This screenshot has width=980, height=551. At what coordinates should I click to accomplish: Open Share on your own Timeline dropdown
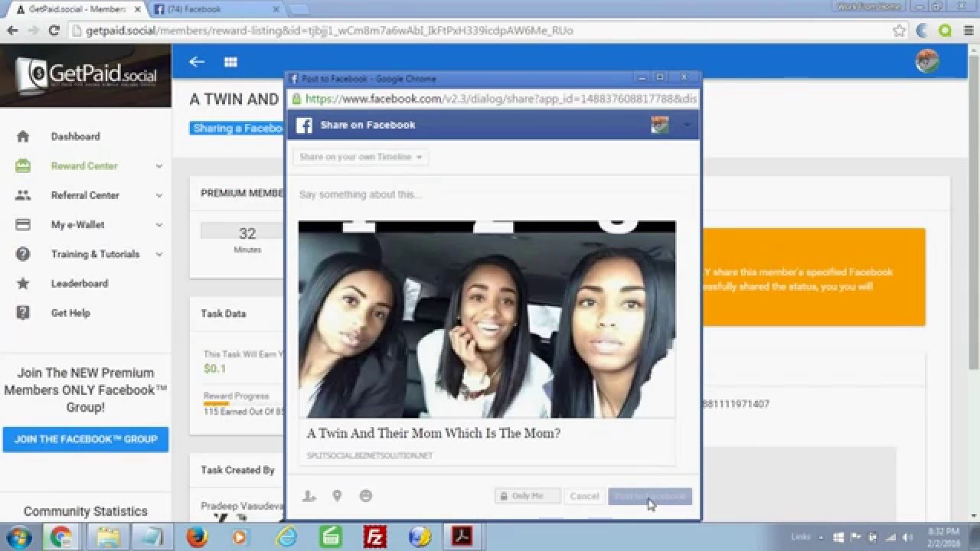[x=361, y=157]
